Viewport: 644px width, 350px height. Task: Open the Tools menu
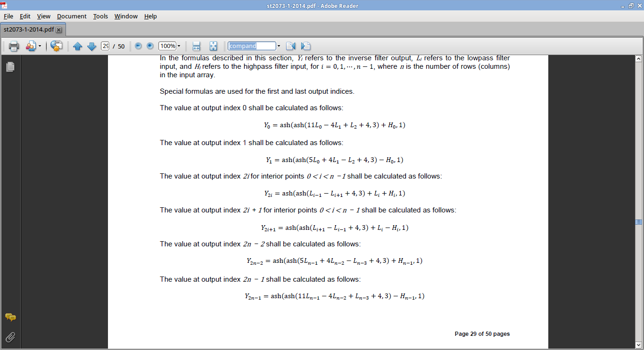coord(100,16)
